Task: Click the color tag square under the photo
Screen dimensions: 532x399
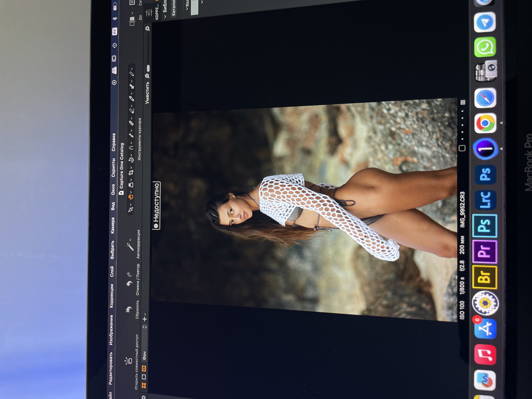Action: coord(462,148)
